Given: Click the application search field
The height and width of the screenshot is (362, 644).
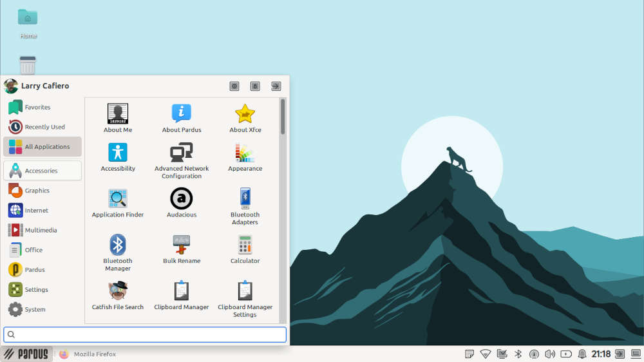Looking at the screenshot, I should click(145, 334).
